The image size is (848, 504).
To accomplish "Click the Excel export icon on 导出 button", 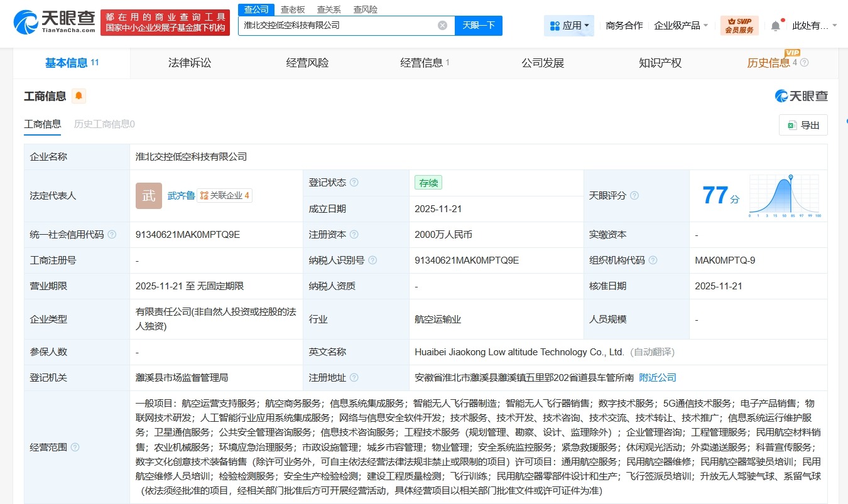I will 793,124.
